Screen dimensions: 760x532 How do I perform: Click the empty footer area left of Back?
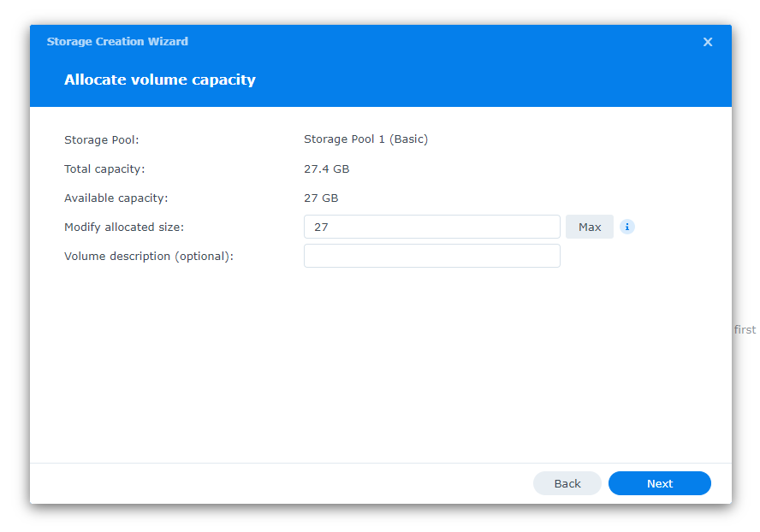[x=274, y=483]
